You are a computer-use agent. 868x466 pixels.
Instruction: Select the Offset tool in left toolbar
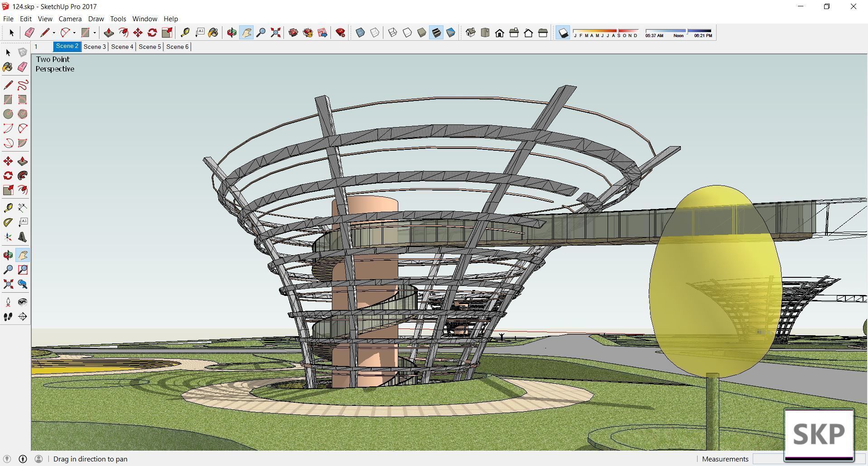pos(23,190)
